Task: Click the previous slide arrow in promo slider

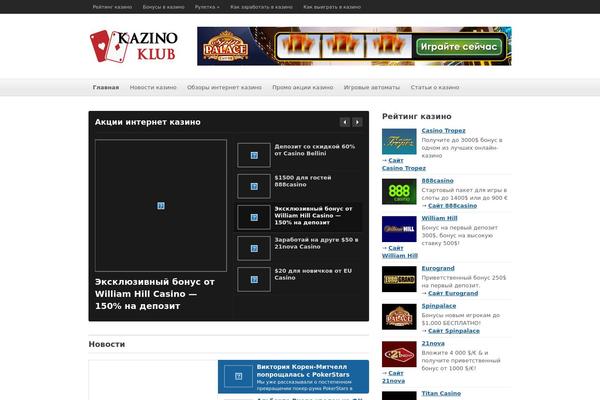Action: tap(345, 122)
